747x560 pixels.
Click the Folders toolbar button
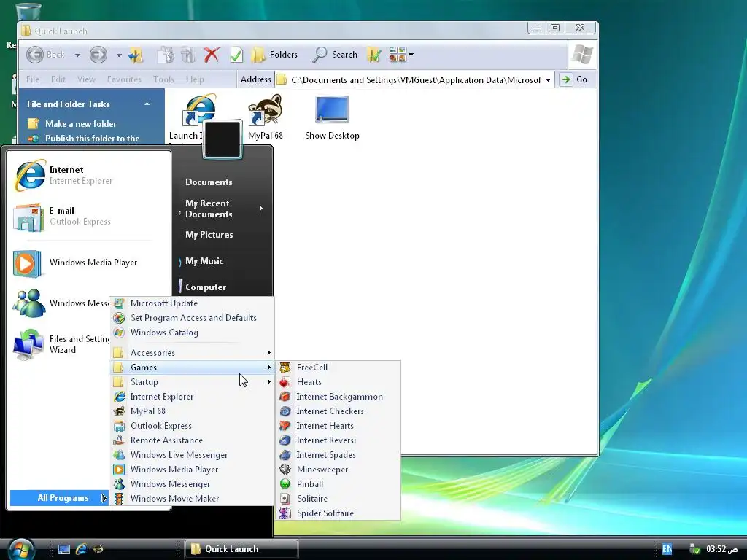[x=274, y=55]
